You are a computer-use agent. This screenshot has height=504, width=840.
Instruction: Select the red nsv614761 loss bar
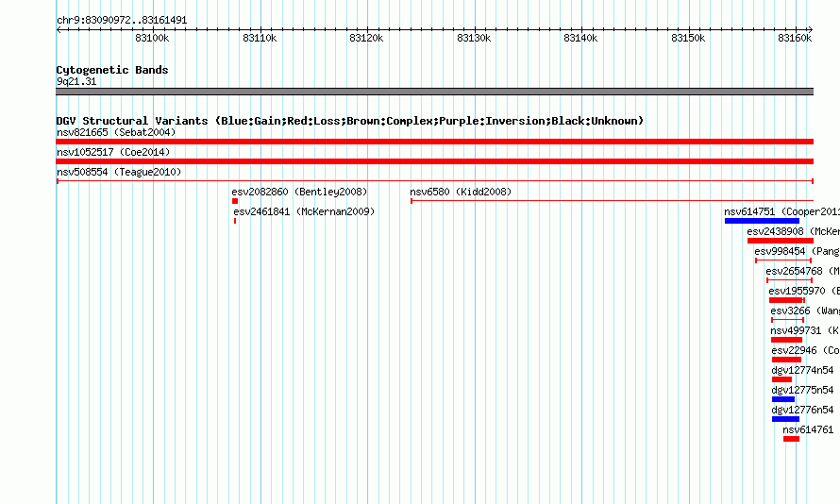point(791,439)
